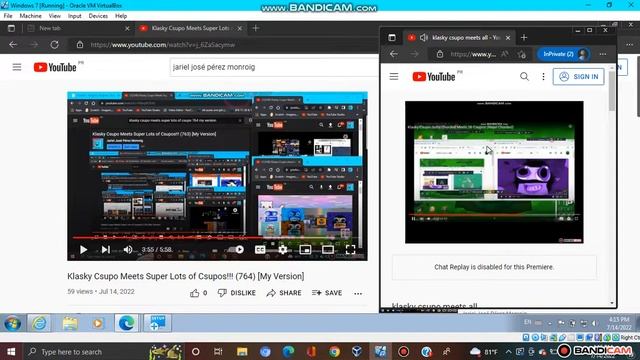Toggle autoplay switch in main player
The width and height of the screenshot is (640, 360).
pyautogui.click(x=237, y=249)
